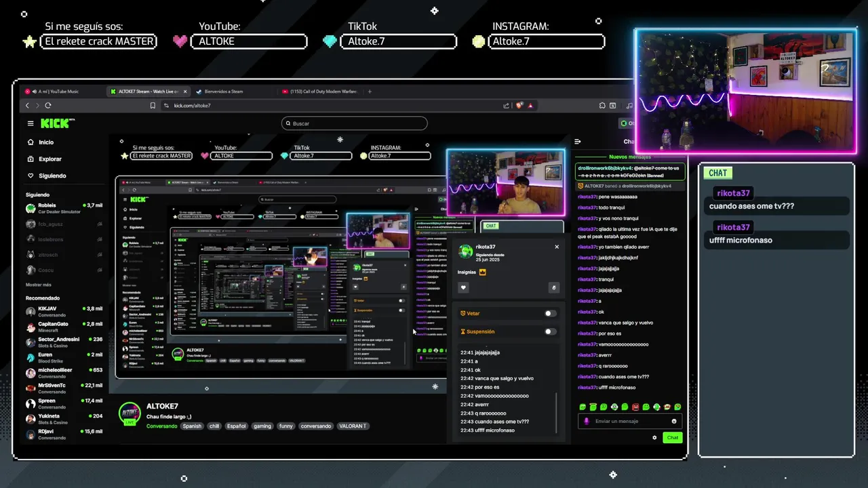
Task: Open Yukineta recommended channel
Action: pos(64,419)
